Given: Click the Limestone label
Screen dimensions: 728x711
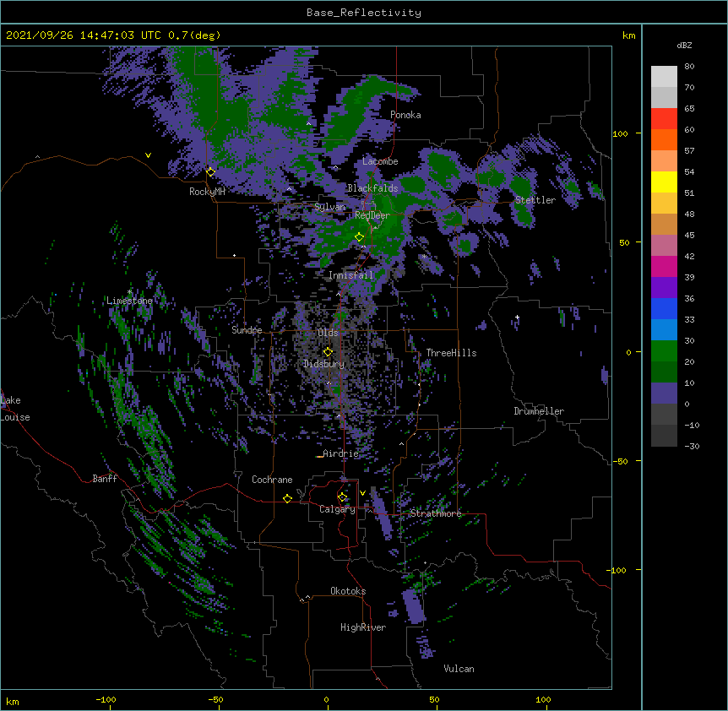Looking at the screenshot, I should (x=129, y=301).
